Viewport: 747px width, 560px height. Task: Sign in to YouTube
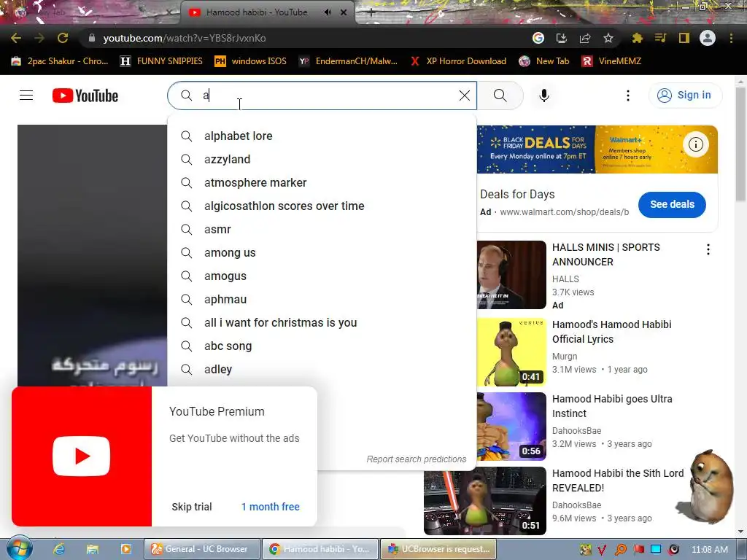click(x=685, y=96)
